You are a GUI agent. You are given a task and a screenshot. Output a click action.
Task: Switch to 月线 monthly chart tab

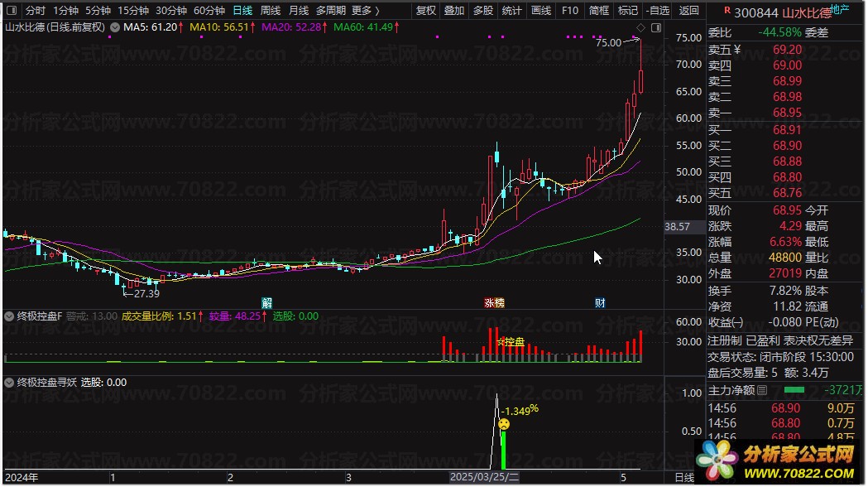pos(299,11)
